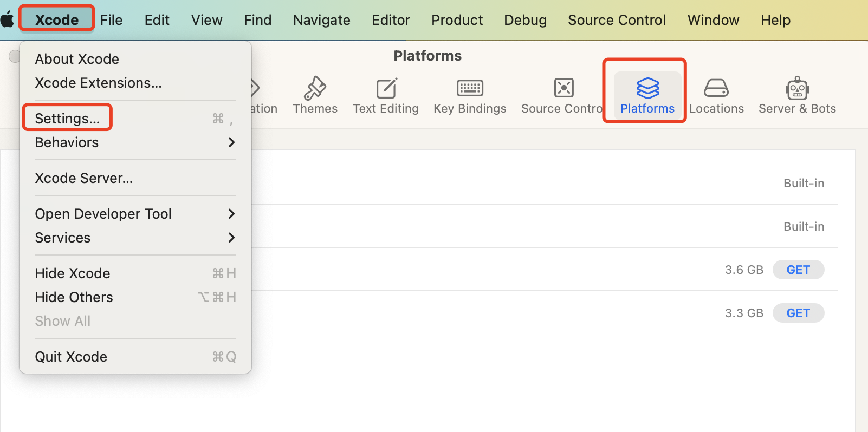Select the Platforms layers icon
The width and height of the screenshot is (868, 432).
click(647, 88)
